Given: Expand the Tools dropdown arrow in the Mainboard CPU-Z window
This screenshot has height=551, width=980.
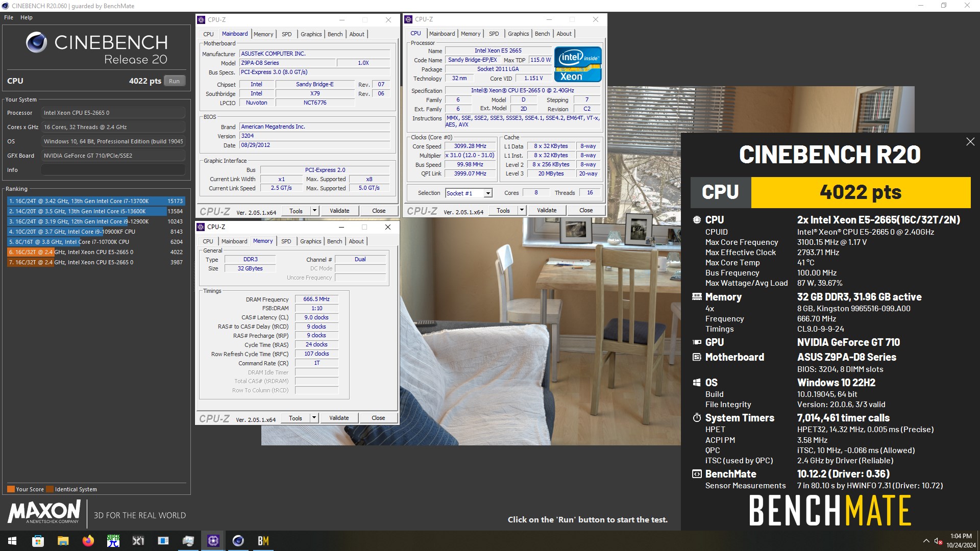Looking at the screenshot, I should (314, 211).
